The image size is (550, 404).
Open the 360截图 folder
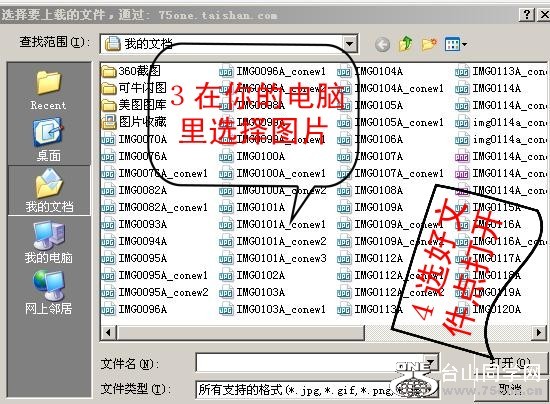tap(131, 71)
